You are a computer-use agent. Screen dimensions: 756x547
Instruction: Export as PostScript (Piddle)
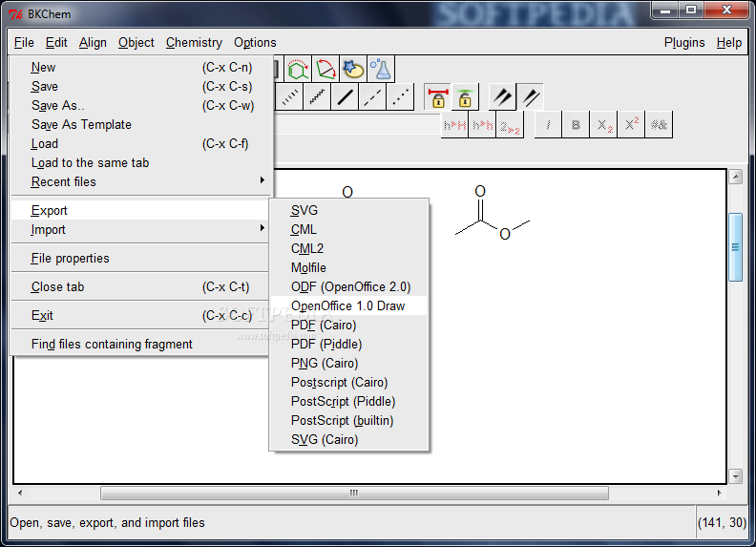[x=349, y=401]
